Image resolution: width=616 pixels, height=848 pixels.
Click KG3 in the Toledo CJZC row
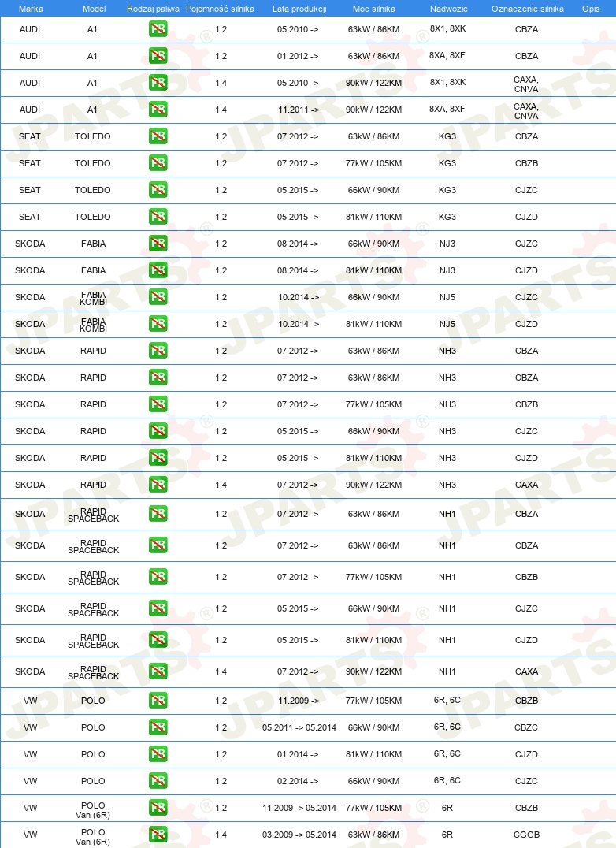[x=447, y=190]
